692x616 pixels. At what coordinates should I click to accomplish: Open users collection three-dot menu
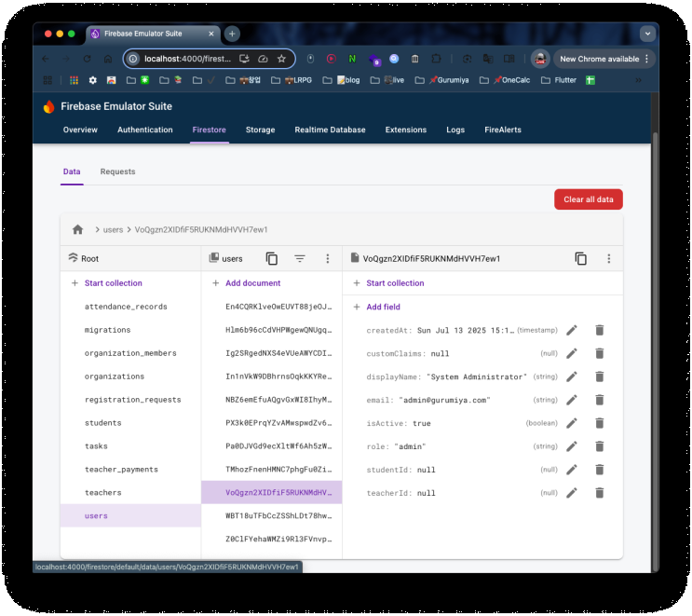click(328, 259)
